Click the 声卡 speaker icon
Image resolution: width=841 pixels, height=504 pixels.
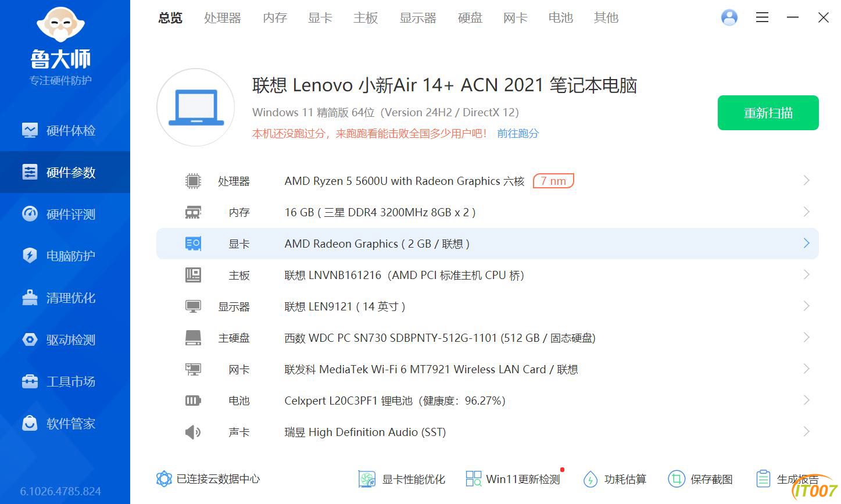(x=193, y=432)
